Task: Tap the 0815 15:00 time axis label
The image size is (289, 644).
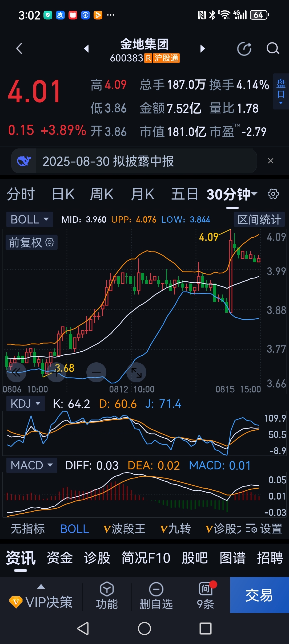Action: click(238, 389)
